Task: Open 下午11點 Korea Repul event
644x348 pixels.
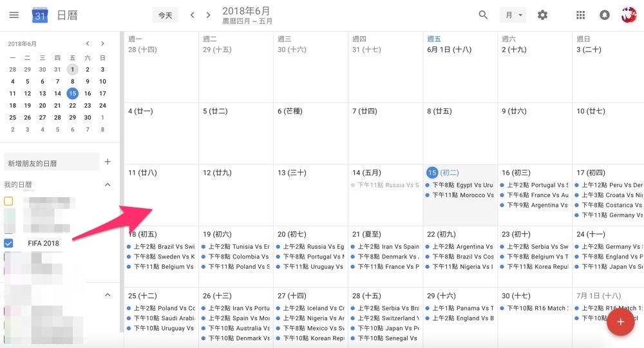Action: pyautogui.click(x=535, y=267)
